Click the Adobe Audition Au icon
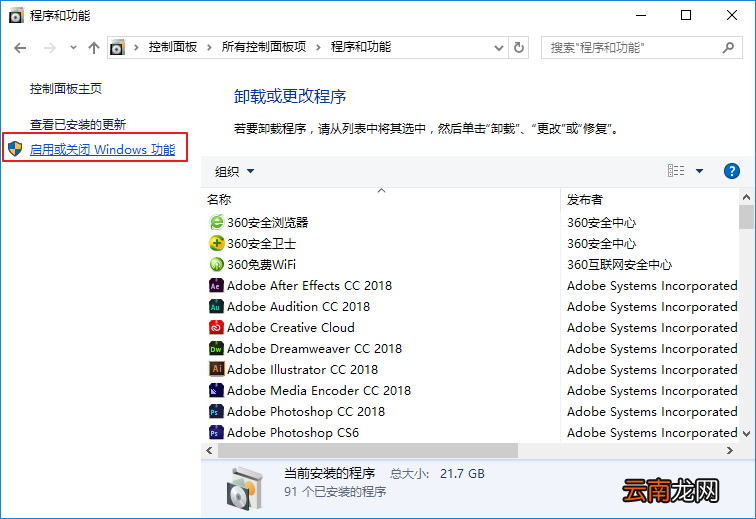The width and height of the screenshot is (756, 519). (216, 306)
